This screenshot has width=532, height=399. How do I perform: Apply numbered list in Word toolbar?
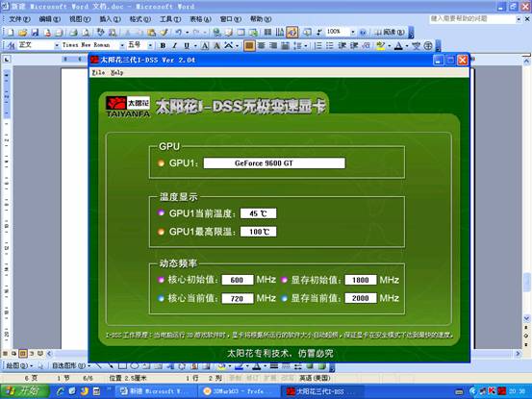tap(317, 45)
